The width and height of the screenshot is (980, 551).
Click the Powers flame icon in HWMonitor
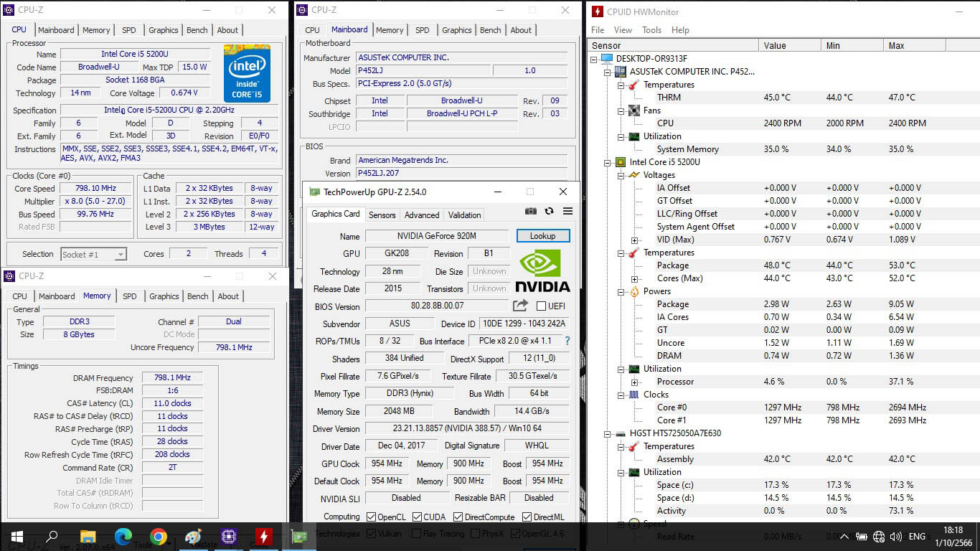coord(633,291)
